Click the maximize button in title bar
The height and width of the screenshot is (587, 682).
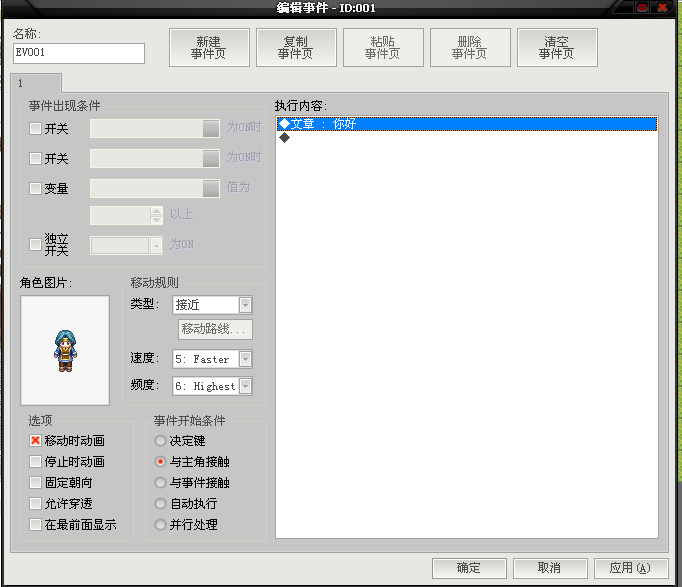tap(642, 7)
